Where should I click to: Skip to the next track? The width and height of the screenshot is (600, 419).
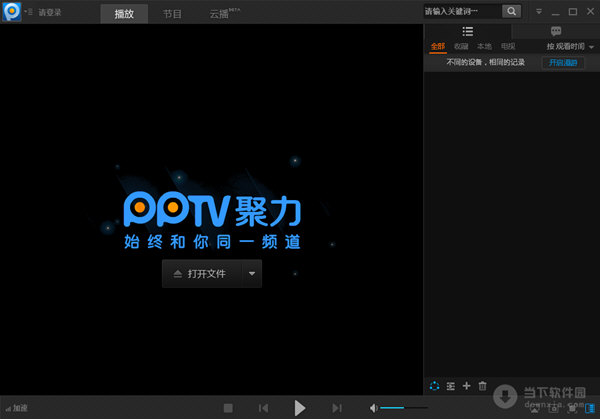tap(337, 408)
